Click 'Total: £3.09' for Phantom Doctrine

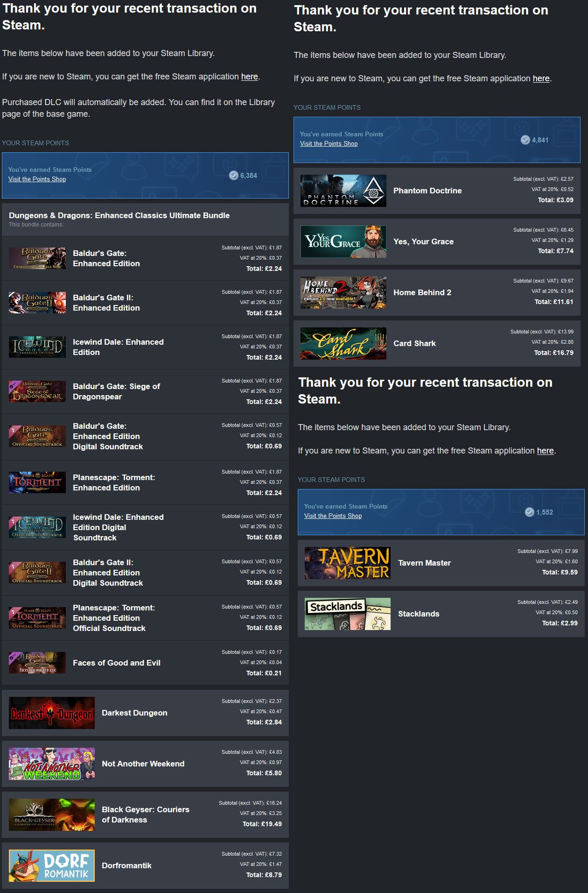(556, 200)
